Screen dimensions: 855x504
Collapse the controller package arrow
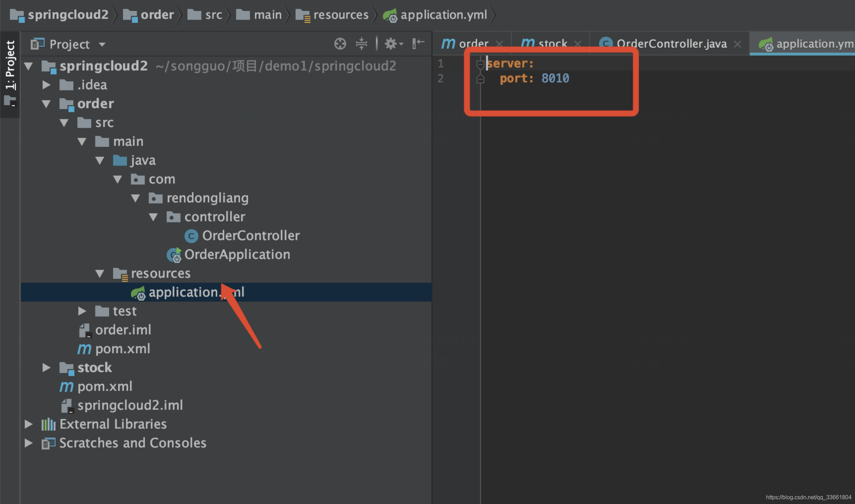(154, 217)
